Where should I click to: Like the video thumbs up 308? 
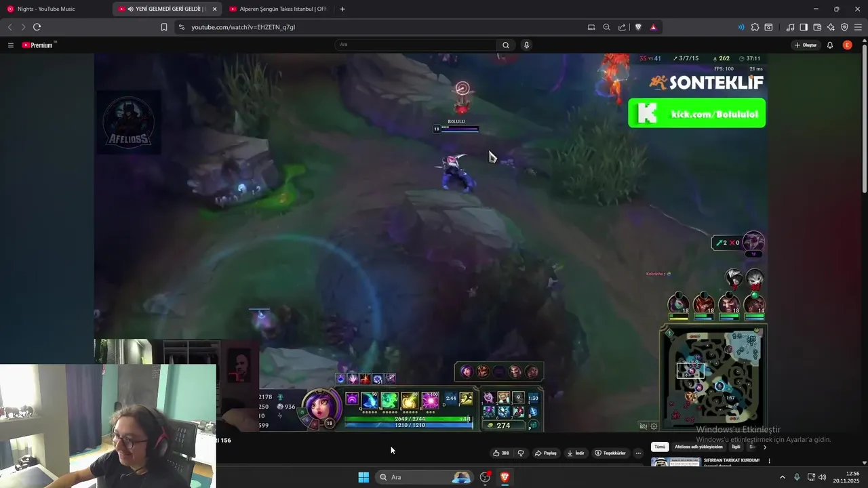pos(501,453)
